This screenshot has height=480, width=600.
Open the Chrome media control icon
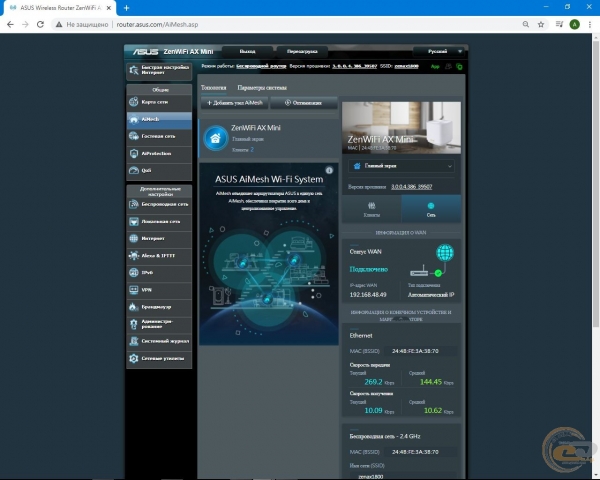[559, 24]
